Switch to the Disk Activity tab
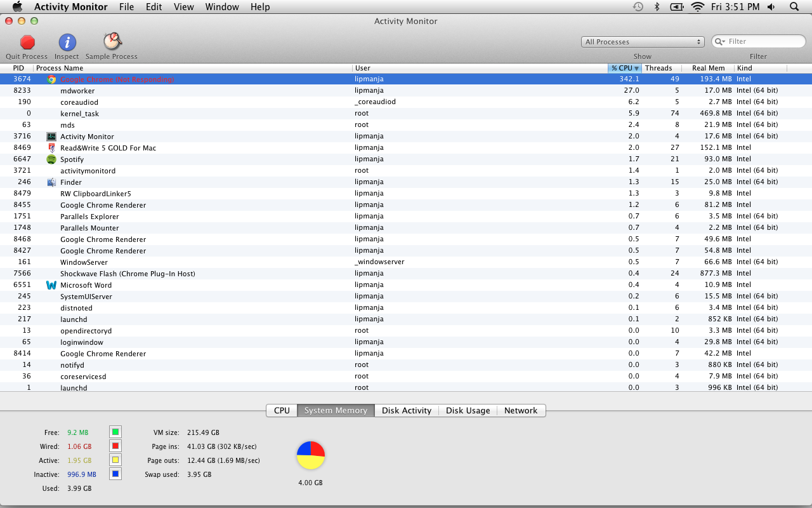 pyautogui.click(x=407, y=410)
